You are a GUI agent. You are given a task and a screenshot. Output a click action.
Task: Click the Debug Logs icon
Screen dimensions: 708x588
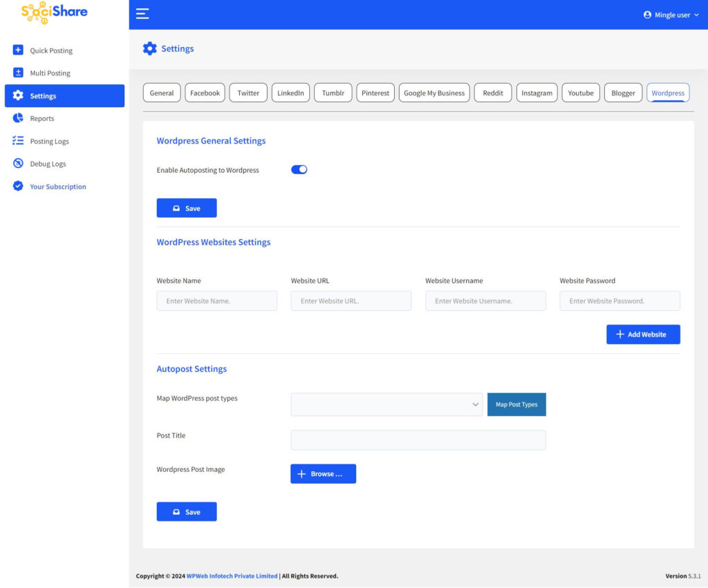(x=18, y=163)
